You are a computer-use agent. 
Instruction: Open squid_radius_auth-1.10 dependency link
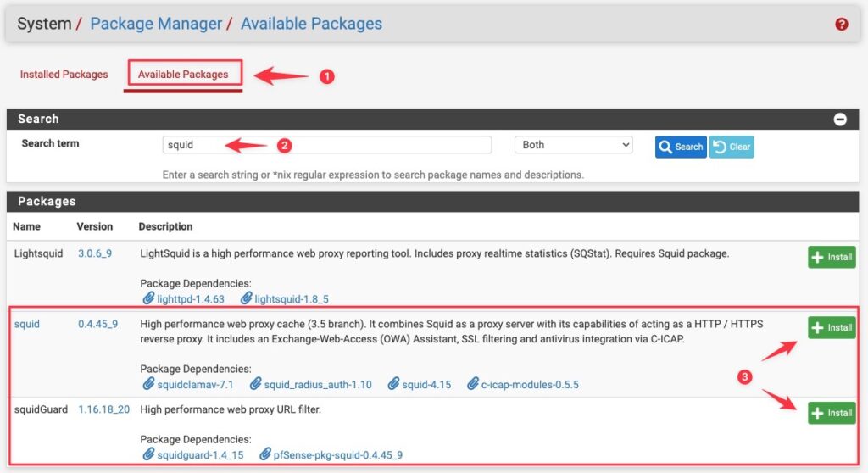318,384
